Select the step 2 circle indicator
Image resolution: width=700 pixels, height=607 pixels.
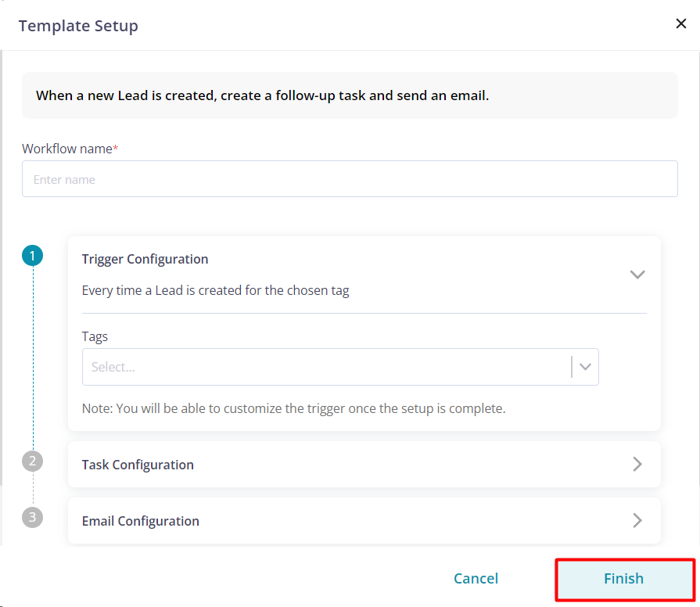[x=33, y=461]
